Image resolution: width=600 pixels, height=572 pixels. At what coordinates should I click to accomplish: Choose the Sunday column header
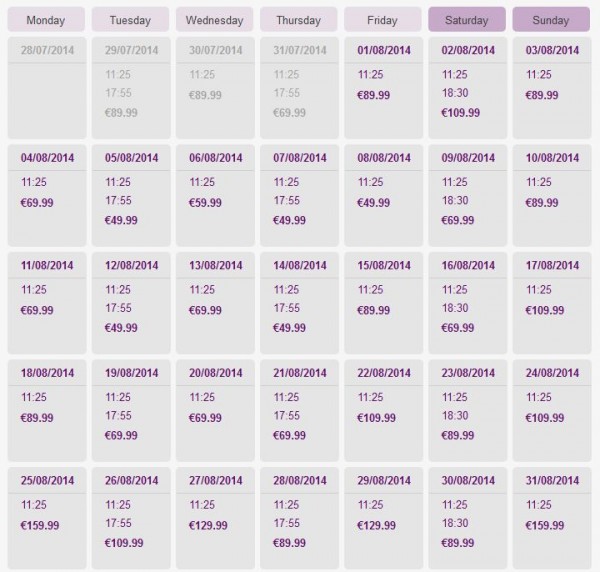(551, 20)
